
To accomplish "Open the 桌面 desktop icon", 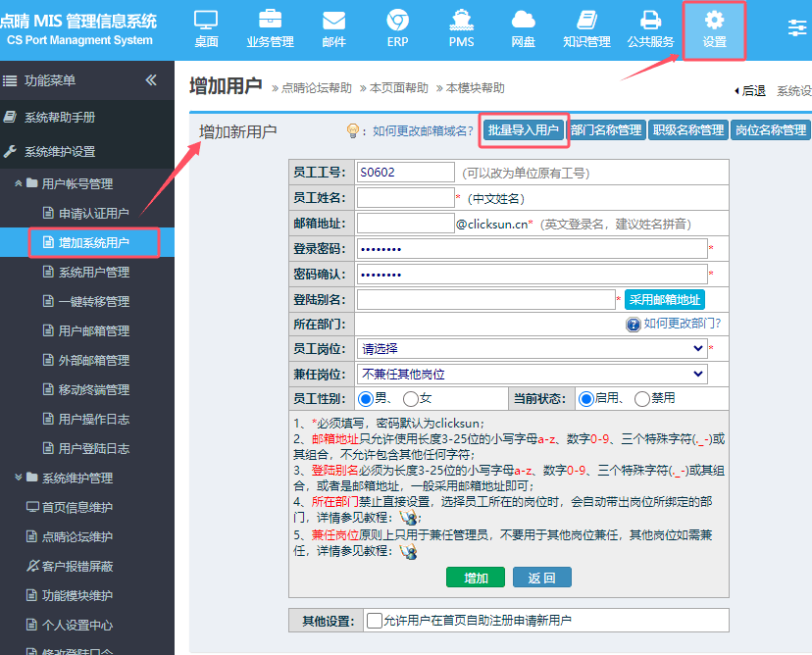I will 206,21.
